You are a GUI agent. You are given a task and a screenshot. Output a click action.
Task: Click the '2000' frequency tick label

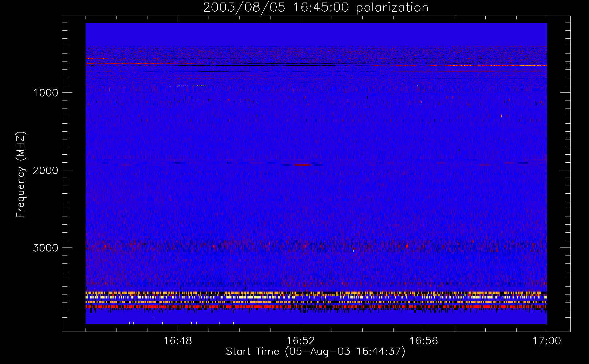46,170
